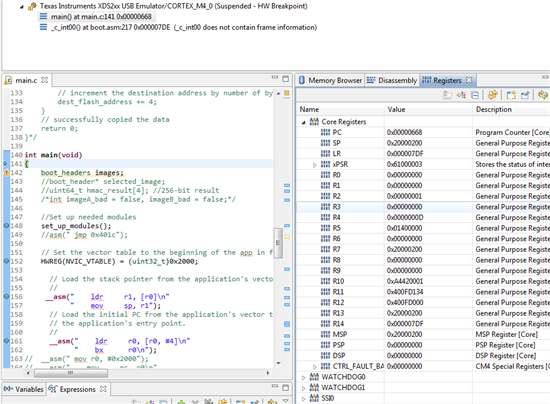Click the _c_int00() stack frame icon
Image resolution: width=550 pixels, height=404 pixels.
tap(43, 27)
